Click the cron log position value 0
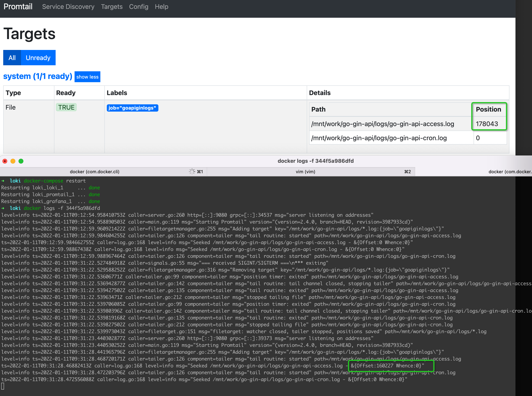This screenshot has height=396, width=532. click(x=478, y=138)
